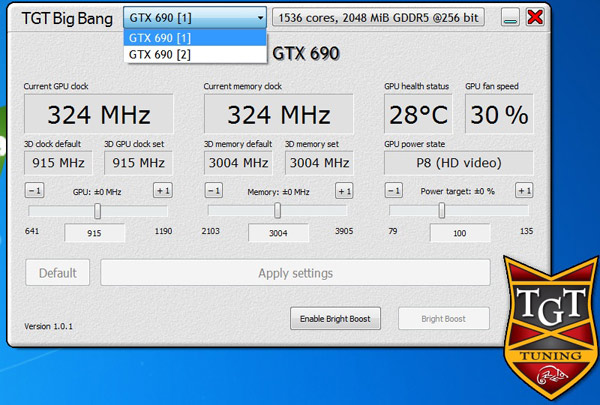Click the memory clock slider handle
Viewport: 600px width, 405px height.
(x=278, y=211)
